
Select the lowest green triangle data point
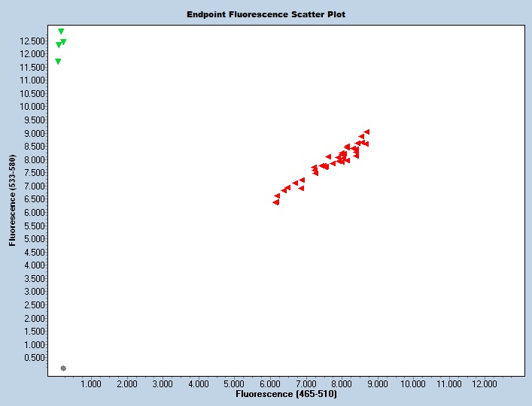click(x=58, y=62)
